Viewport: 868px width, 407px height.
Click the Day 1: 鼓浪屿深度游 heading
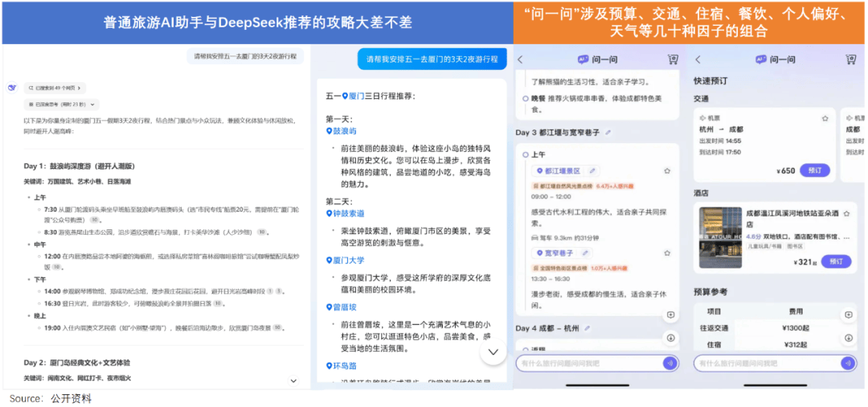click(79, 166)
